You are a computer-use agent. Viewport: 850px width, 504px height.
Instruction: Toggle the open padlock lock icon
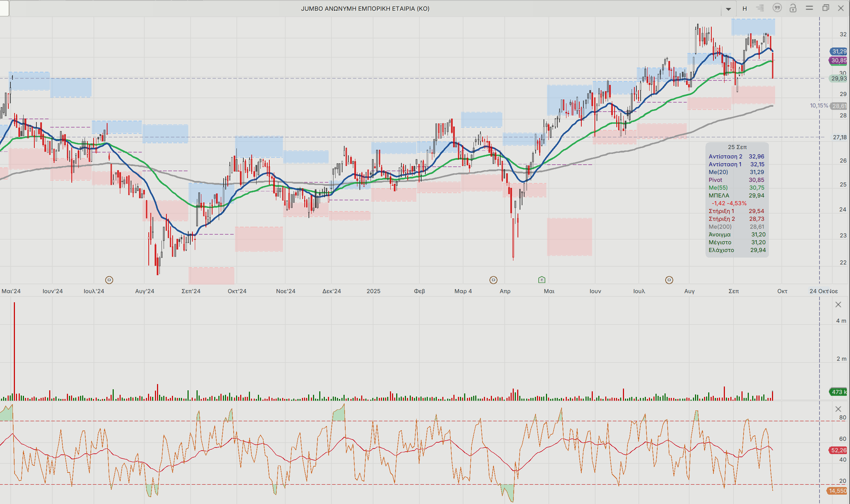tap(793, 8)
